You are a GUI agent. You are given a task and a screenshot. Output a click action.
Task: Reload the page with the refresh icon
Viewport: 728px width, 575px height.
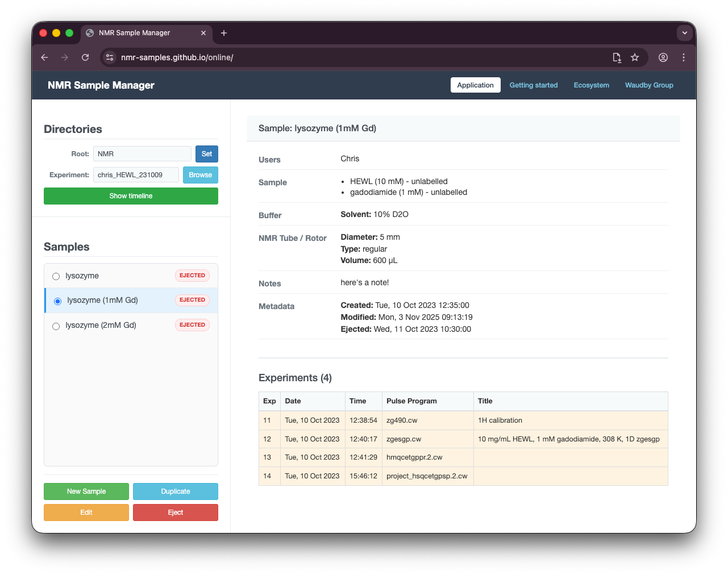click(x=85, y=57)
